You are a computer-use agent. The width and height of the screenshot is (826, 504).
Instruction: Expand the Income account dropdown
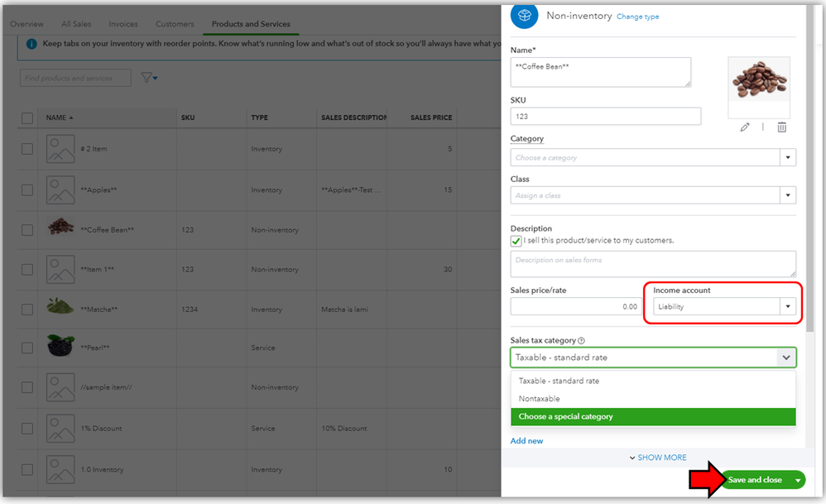[788, 307]
